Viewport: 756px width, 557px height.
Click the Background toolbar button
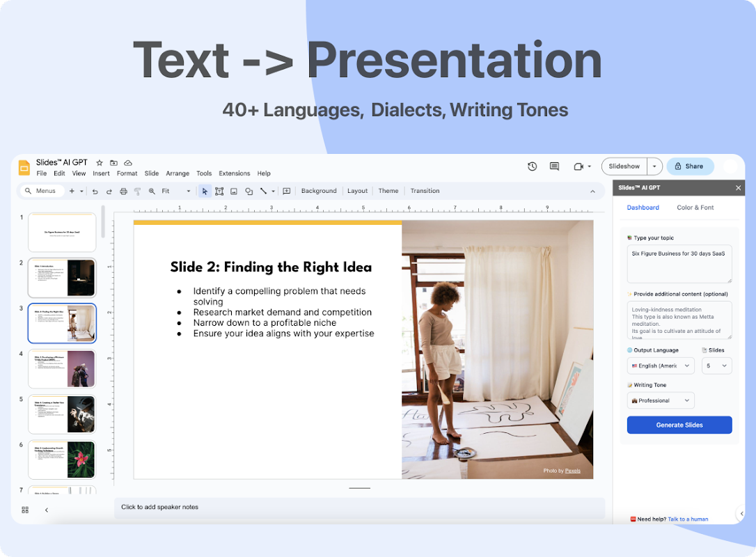(x=319, y=191)
